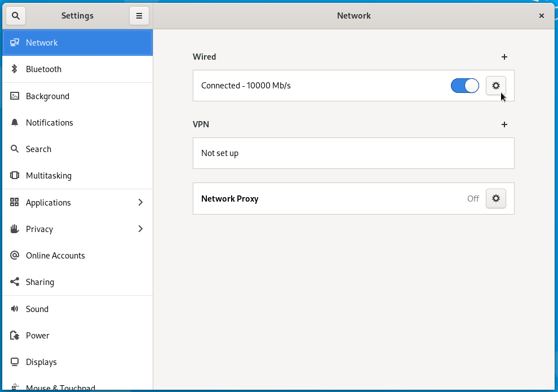Image resolution: width=558 pixels, height=392 pixels.
Task: Go to the Multitasking panel
Action: [78, 176]
